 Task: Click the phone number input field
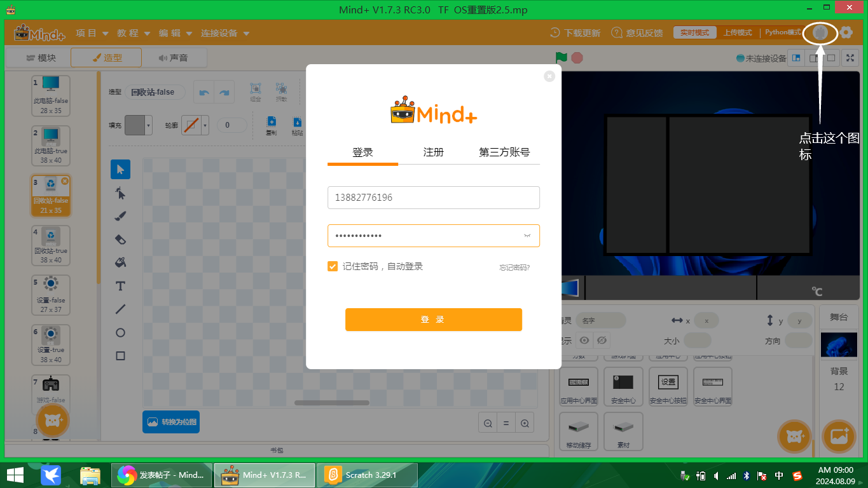pos(434,198)
